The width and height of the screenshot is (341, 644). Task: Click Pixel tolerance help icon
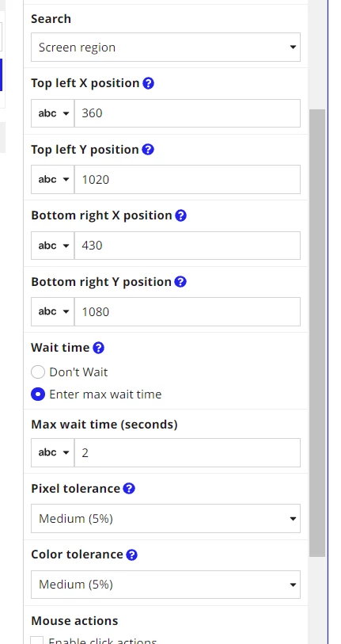[129, 489]
